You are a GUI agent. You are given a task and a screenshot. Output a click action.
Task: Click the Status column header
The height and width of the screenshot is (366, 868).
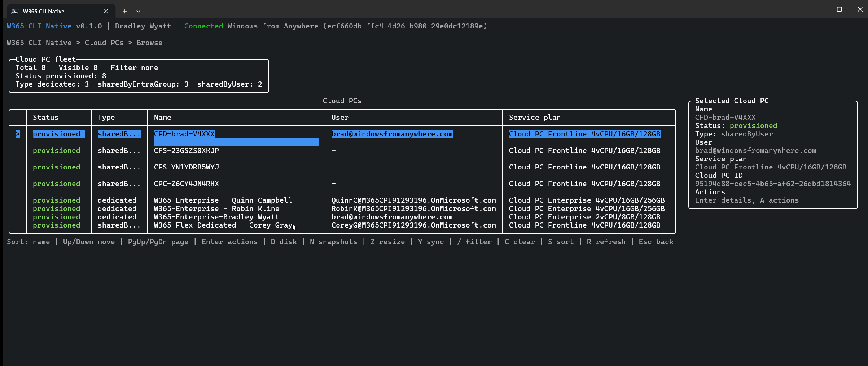tap(45, 118)
